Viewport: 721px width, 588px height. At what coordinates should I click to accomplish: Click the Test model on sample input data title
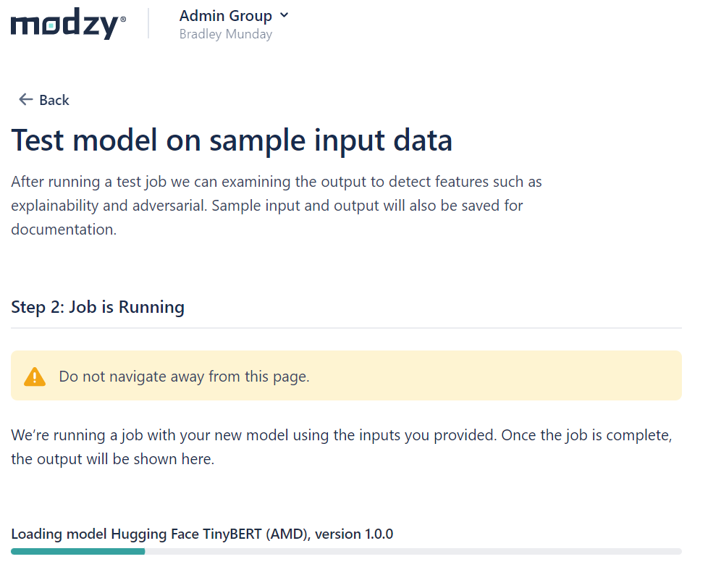pos(232,139)
